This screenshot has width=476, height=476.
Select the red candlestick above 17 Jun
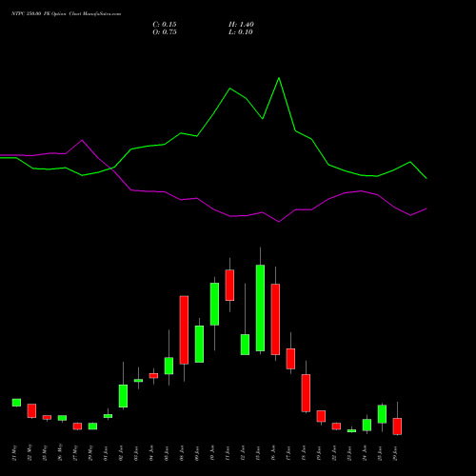[290, 359]
